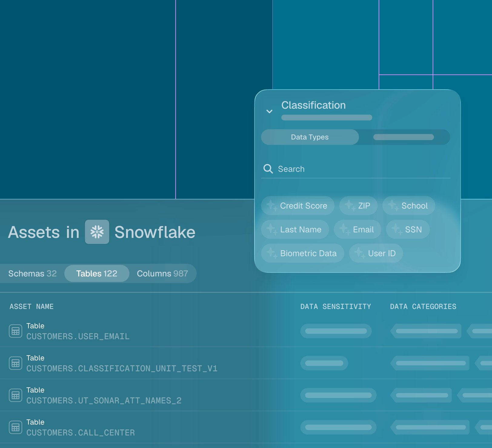Viewport: 492px width, 448px height.
Task: Click the sparkle icon on Credit Score chip
Action: pyautogui.click(x=272, y=206)
